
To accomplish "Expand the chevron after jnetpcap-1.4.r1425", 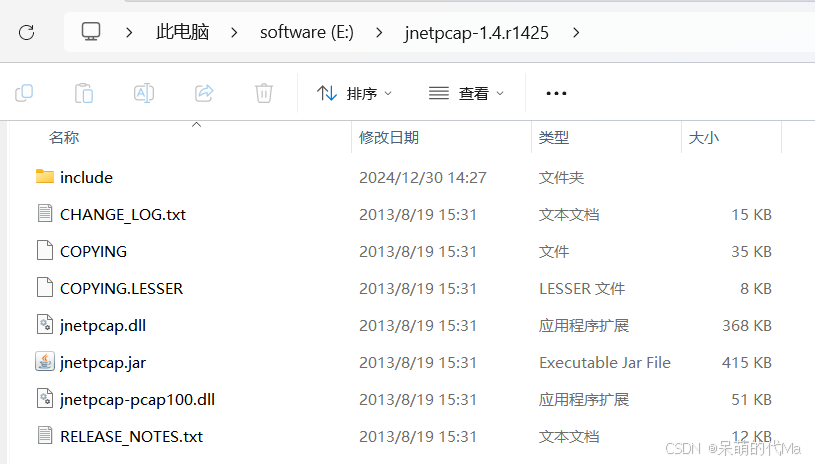I will (575, 33).
